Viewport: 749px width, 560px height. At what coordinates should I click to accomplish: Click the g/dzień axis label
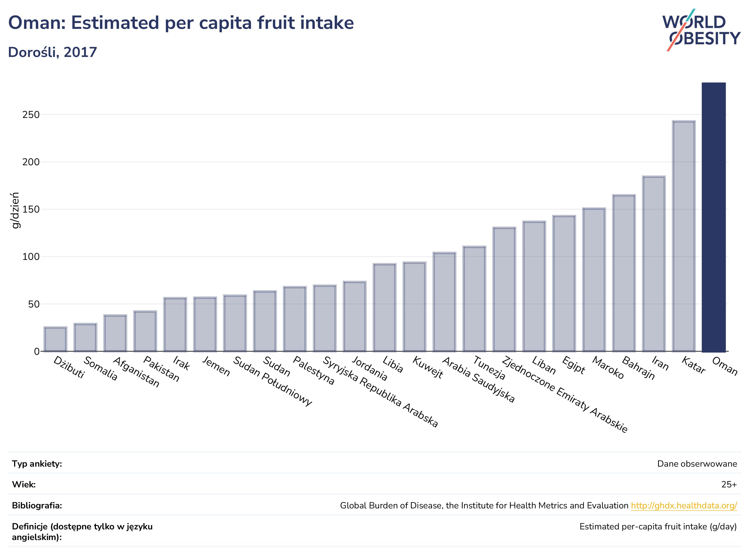tap(15, 211)
